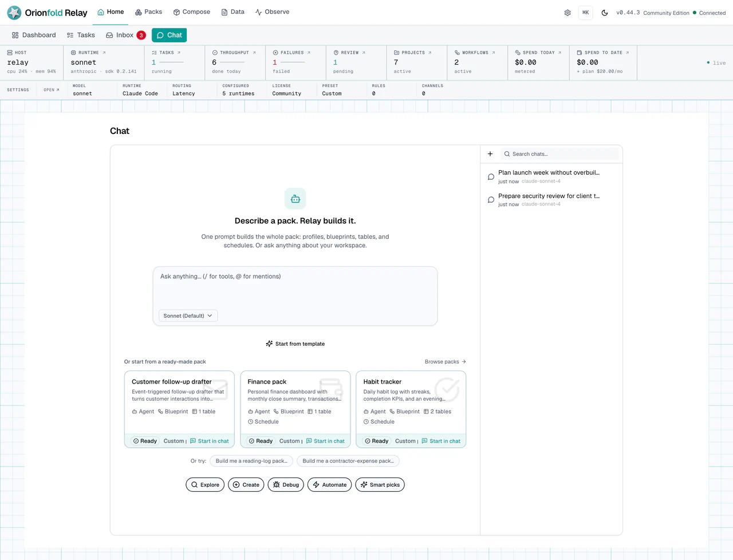Open the Home nav tab

click(x=111, y=12)
